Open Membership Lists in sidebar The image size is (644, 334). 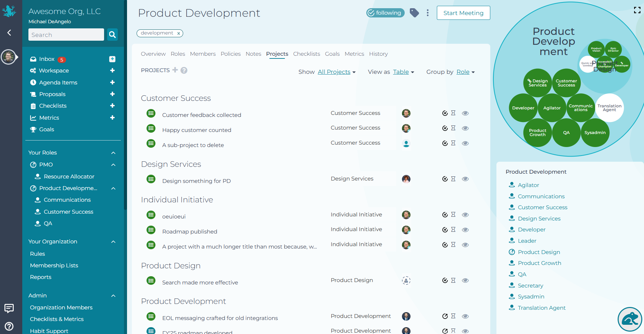[x=54, y=265]
